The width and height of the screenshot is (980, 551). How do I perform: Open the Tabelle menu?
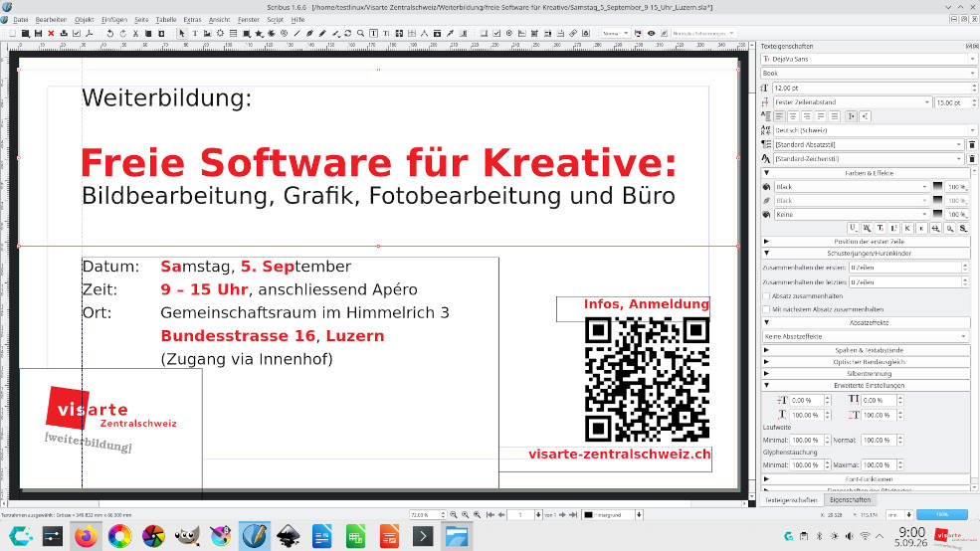(165, 19)
